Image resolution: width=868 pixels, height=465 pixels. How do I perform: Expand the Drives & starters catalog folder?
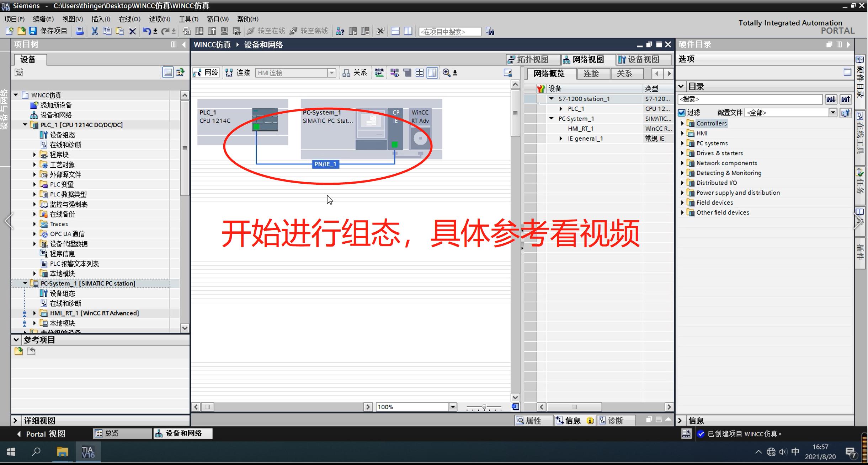[682, 153]
